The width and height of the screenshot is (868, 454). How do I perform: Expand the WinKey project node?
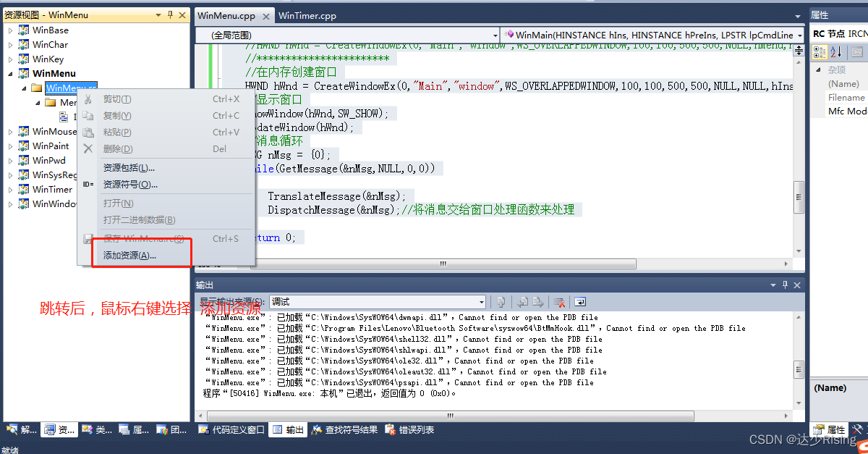(x=10, y=59)
